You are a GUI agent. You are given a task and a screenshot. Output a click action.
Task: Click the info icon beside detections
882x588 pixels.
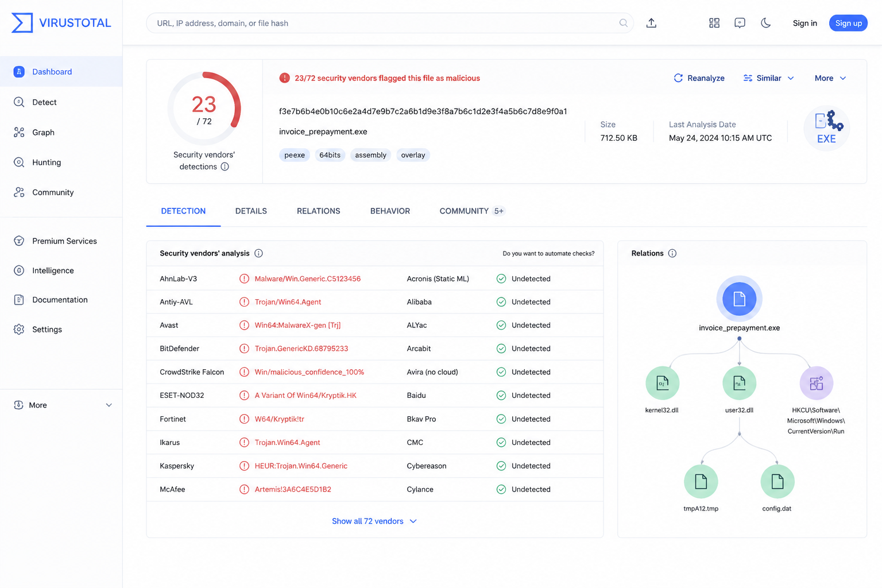click(x=225, y=167)
